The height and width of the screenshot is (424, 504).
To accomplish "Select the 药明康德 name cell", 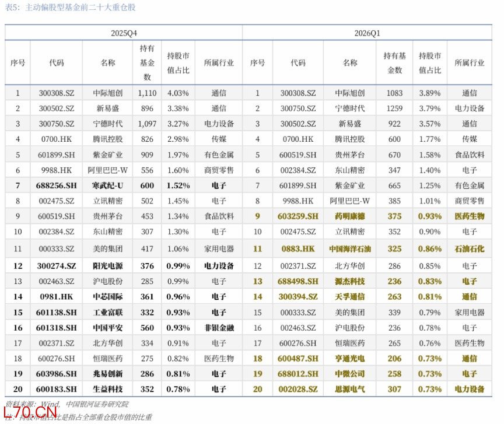I will click(x=350, y=216).
